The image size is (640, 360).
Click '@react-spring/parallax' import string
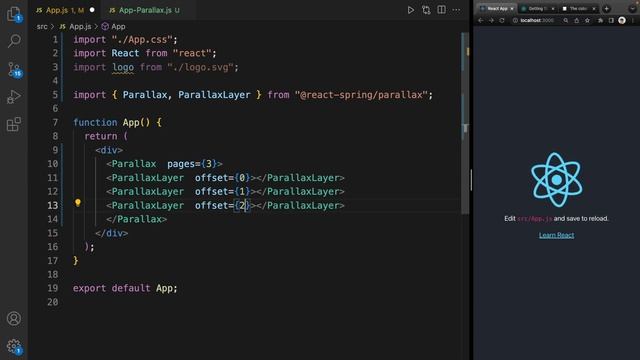tap(361, 95)
